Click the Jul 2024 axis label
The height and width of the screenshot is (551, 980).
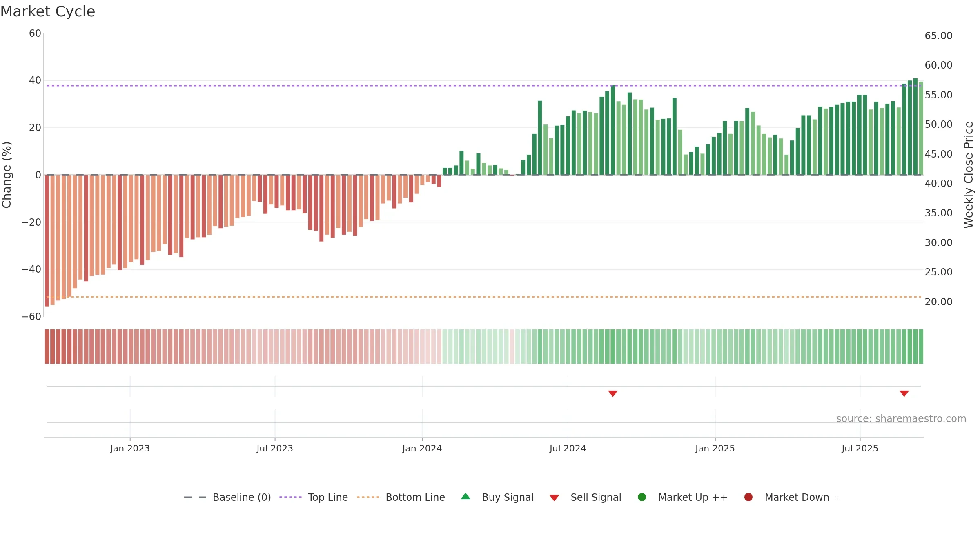(568, 448)
